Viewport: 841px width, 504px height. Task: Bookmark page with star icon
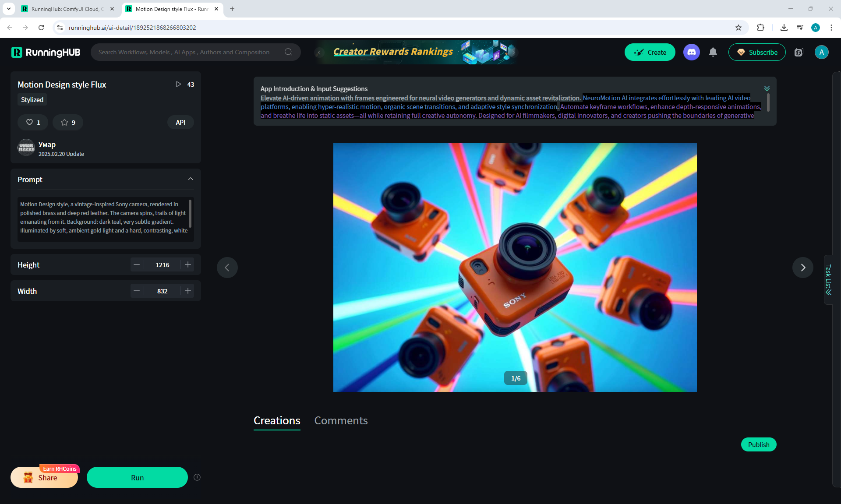click(x=739, y=28)
